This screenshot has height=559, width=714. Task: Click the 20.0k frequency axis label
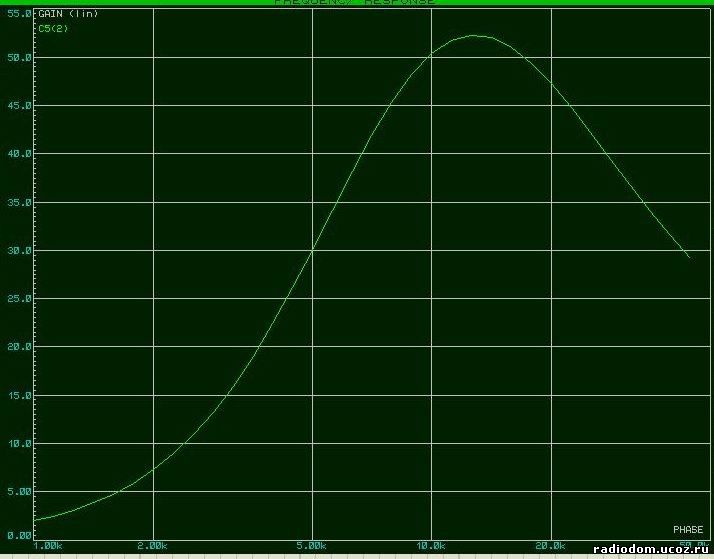[551, 545]
